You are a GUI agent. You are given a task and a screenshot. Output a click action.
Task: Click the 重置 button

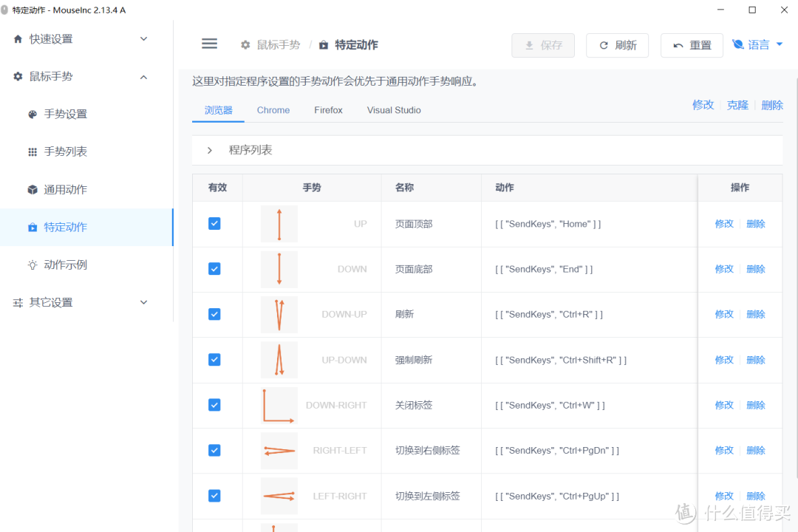click(692, 45)
